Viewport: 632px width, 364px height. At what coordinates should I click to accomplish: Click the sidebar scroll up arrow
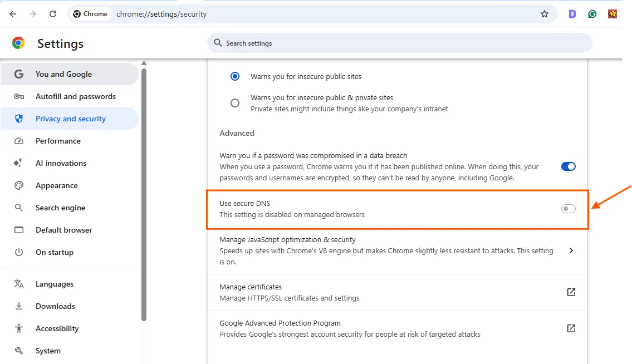(144, 63)
